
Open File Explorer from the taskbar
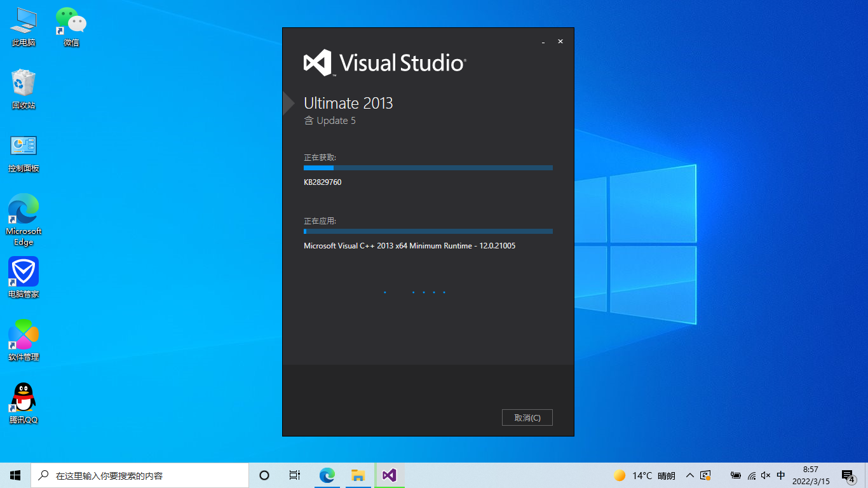[358, 475]
